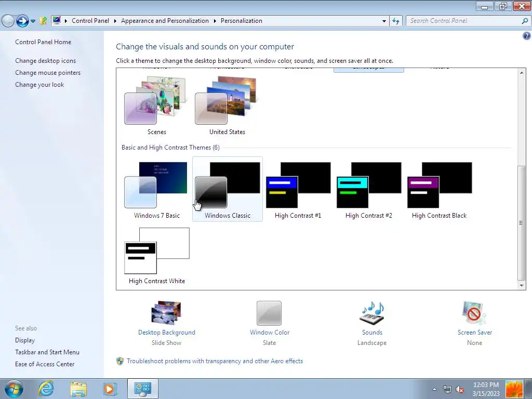The height and width of the screenshot is (399, 532).
Task: Open the clock showing 12:03 PM
Action: point(486,389)
